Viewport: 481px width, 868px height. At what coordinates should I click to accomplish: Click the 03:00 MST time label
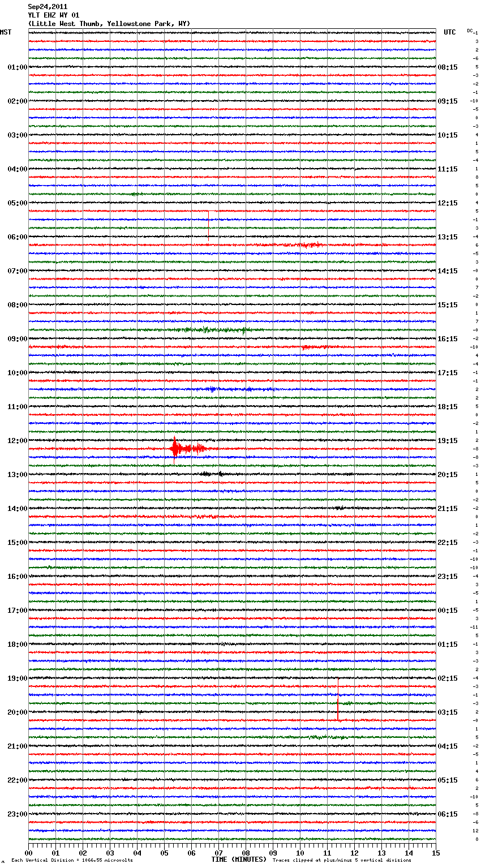coord(18,135)
